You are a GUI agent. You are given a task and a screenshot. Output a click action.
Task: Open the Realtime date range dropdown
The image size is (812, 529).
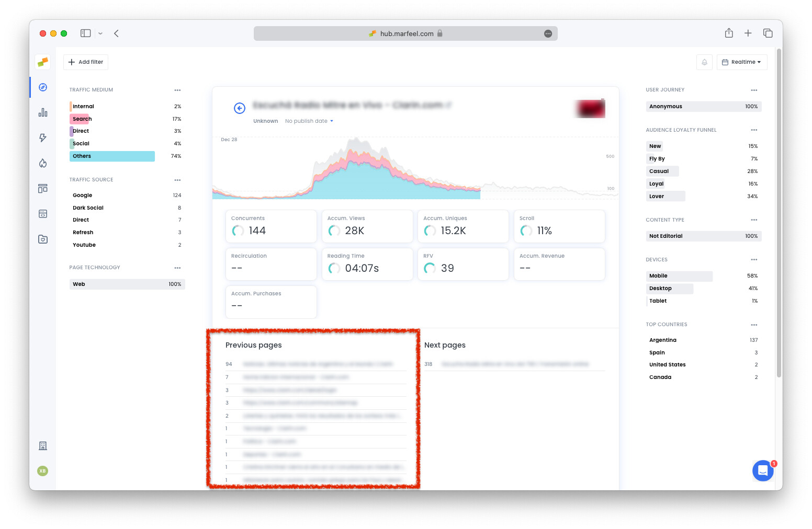pyautogui.click(x=742, y=62)
